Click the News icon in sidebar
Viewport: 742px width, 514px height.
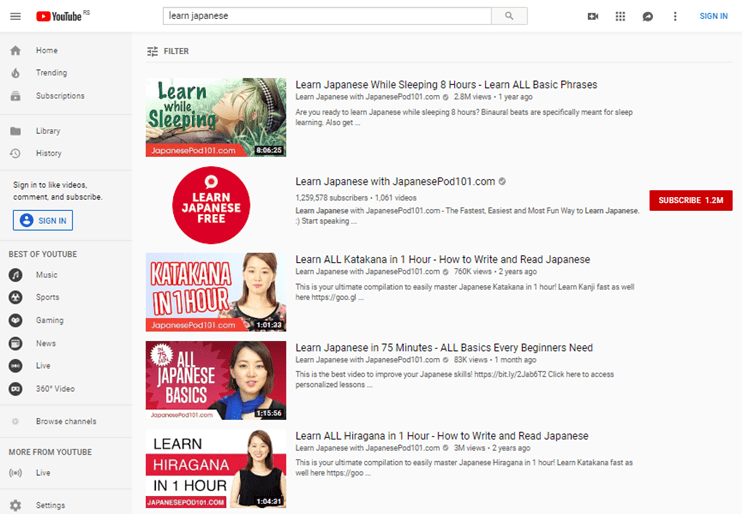click(16, 343)
